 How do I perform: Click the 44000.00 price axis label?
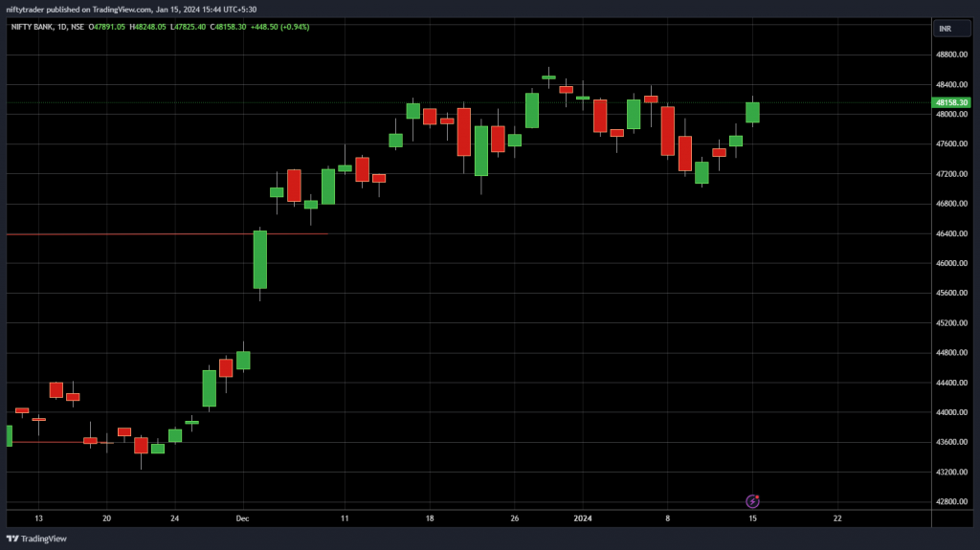pos(951,412)
